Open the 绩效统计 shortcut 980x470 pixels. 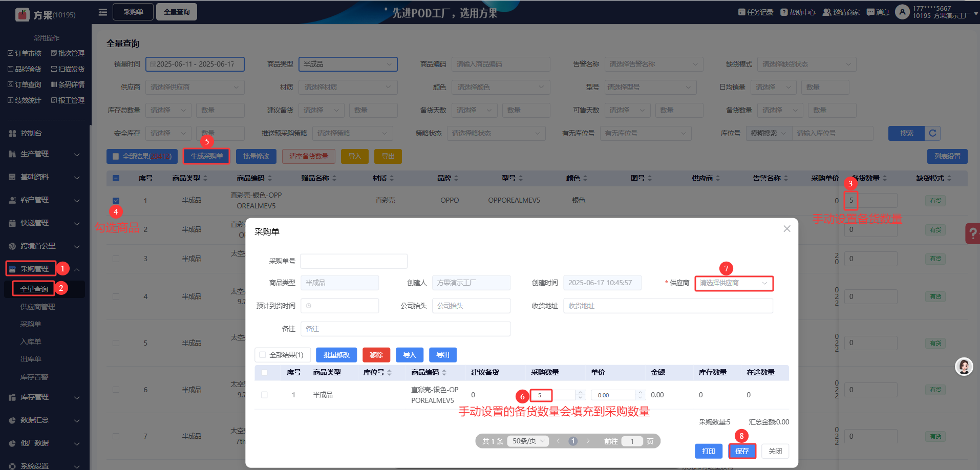pos(25,100)
